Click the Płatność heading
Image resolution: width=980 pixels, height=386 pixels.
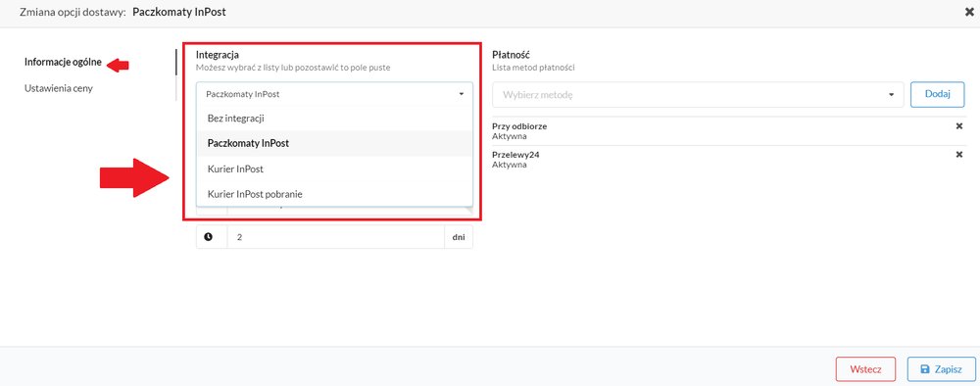pos(511,55)
